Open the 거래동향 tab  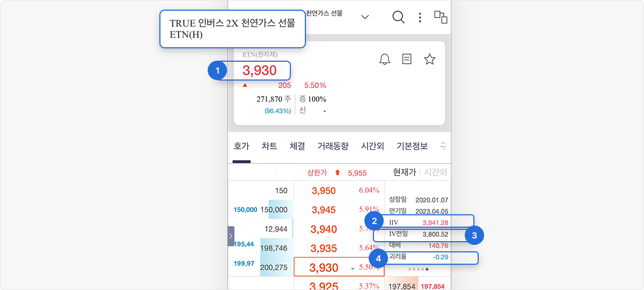click(x=333, y=146)
